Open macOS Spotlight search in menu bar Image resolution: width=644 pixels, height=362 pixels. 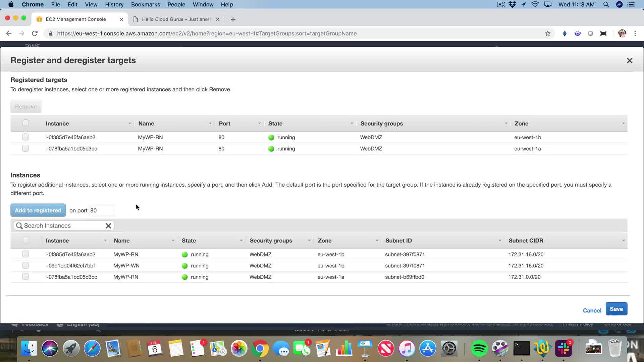606,4
